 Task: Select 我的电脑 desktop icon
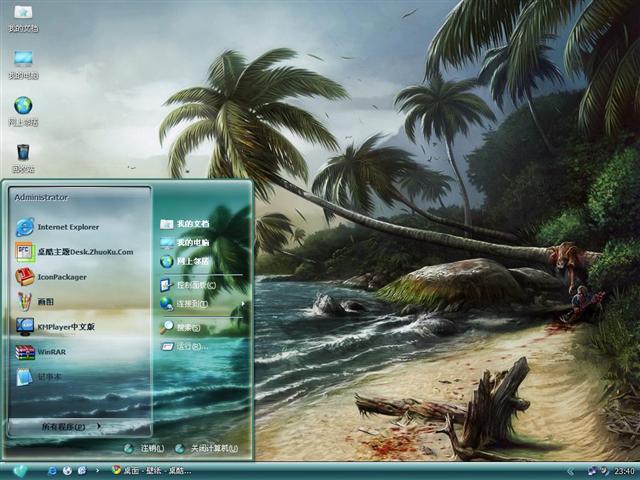(23, 64)
